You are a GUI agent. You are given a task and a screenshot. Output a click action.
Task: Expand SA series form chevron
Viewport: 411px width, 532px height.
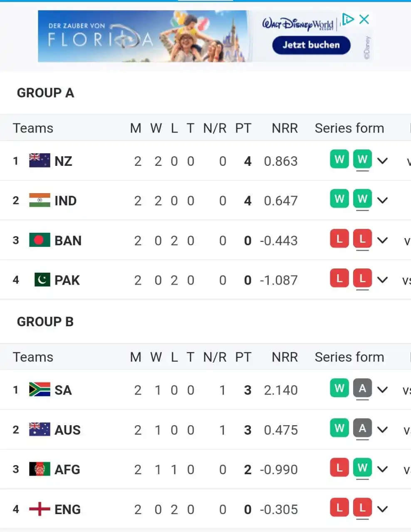(x=382, y=389)
